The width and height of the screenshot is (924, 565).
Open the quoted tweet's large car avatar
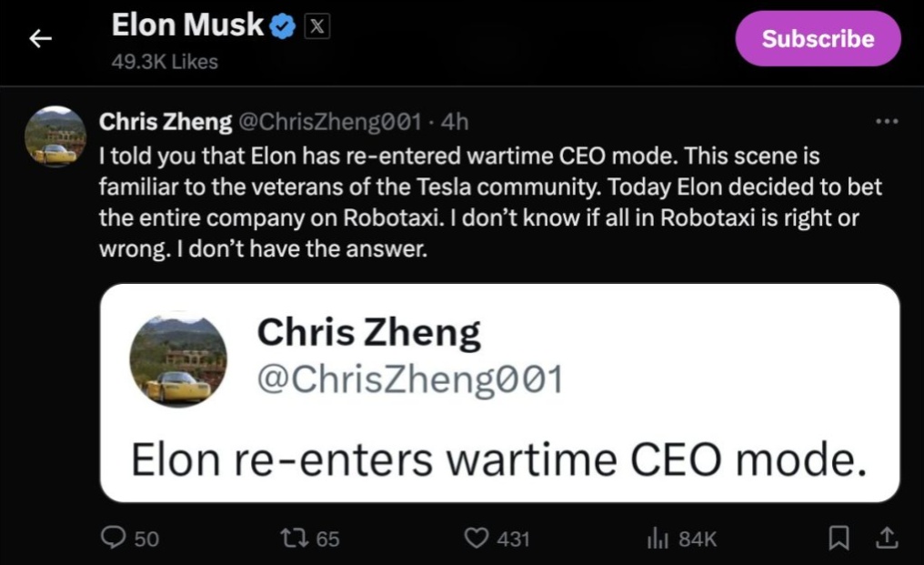click(x=178, y=359)
